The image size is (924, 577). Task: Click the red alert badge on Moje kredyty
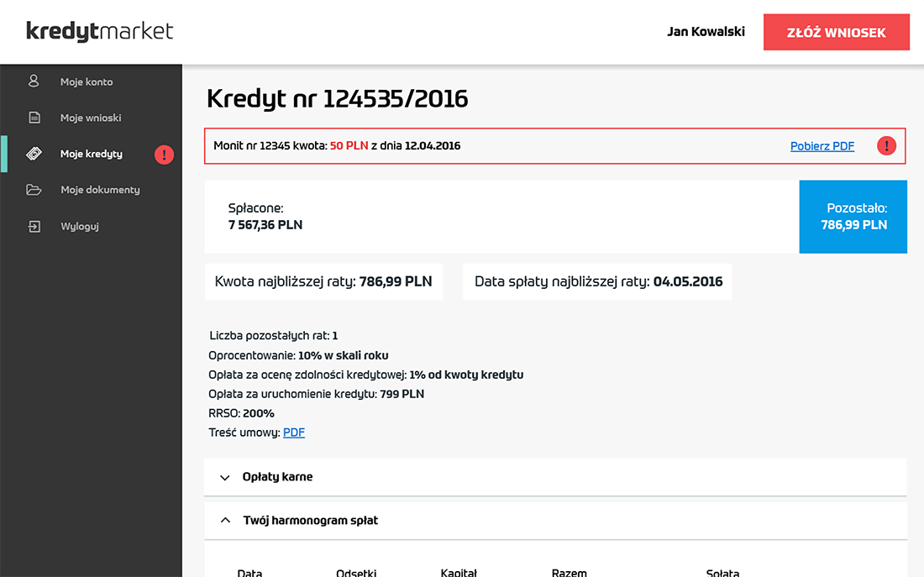tap(164, 154)
